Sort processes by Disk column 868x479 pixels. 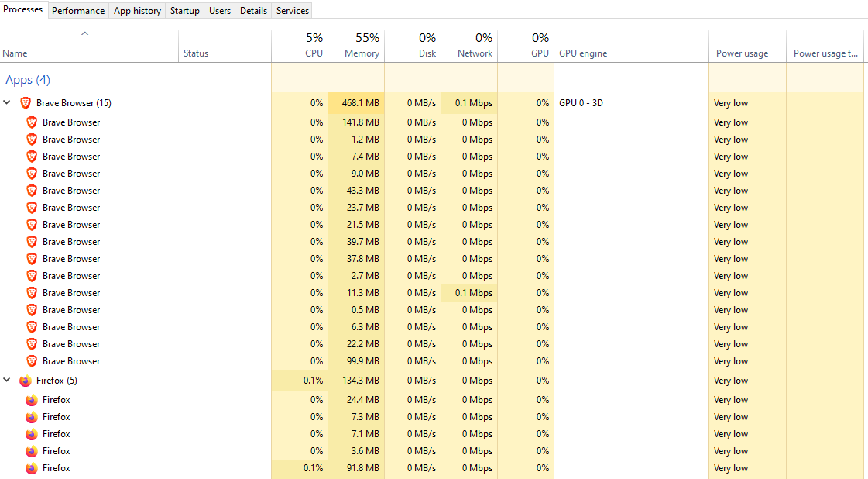coord(413,46)
